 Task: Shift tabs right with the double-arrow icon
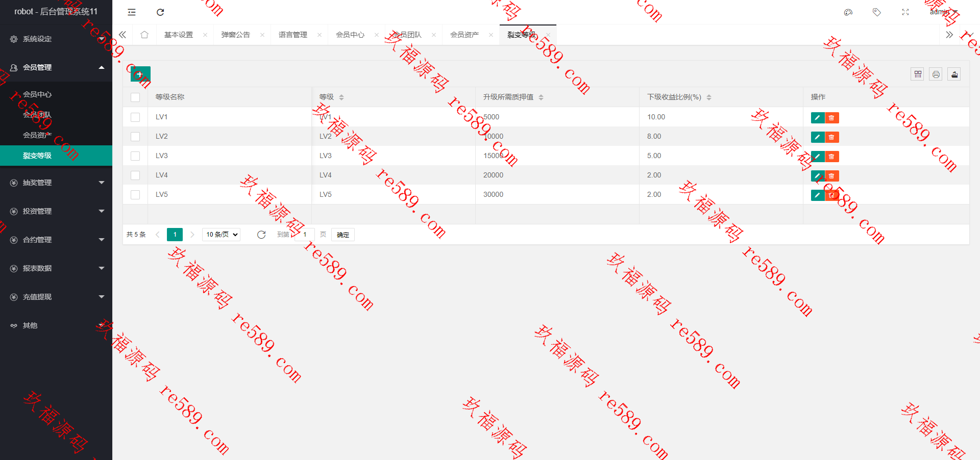coord(949,35)
